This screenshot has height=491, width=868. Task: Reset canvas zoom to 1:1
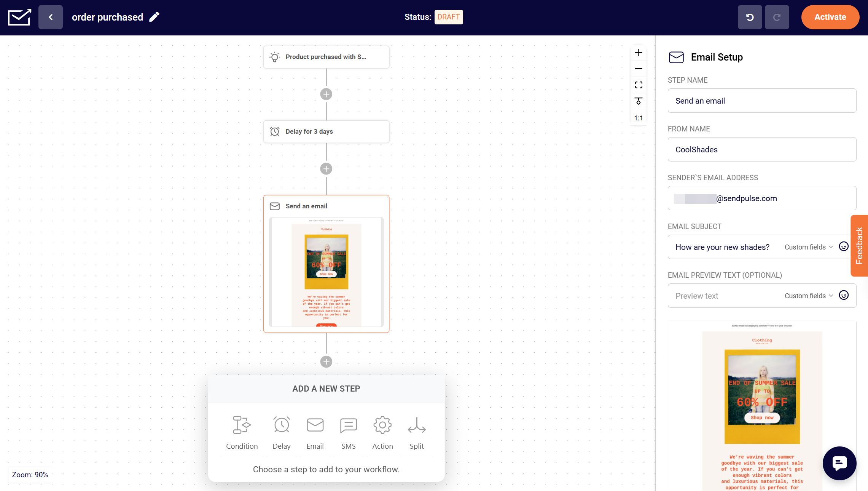pos(639,118)
